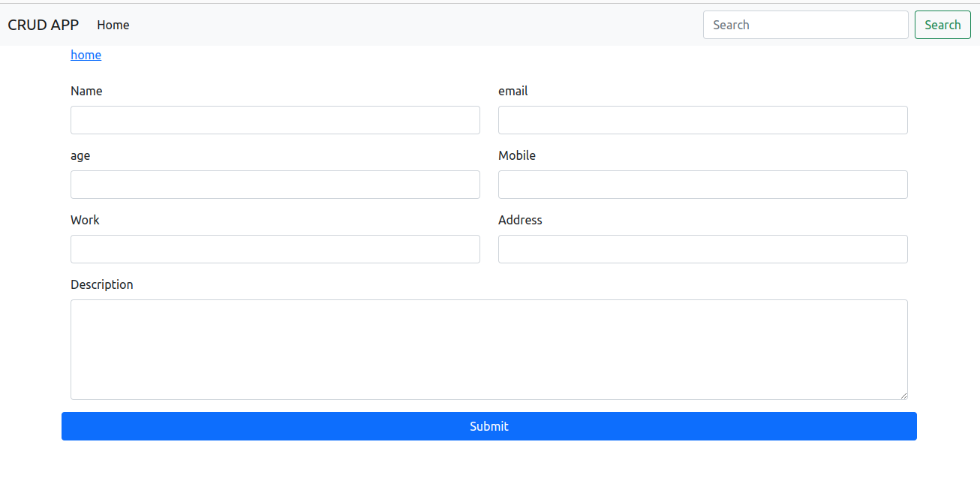Click the Search box in the navbar
This screenshot has height=481, width=980.
coord(805,25)
